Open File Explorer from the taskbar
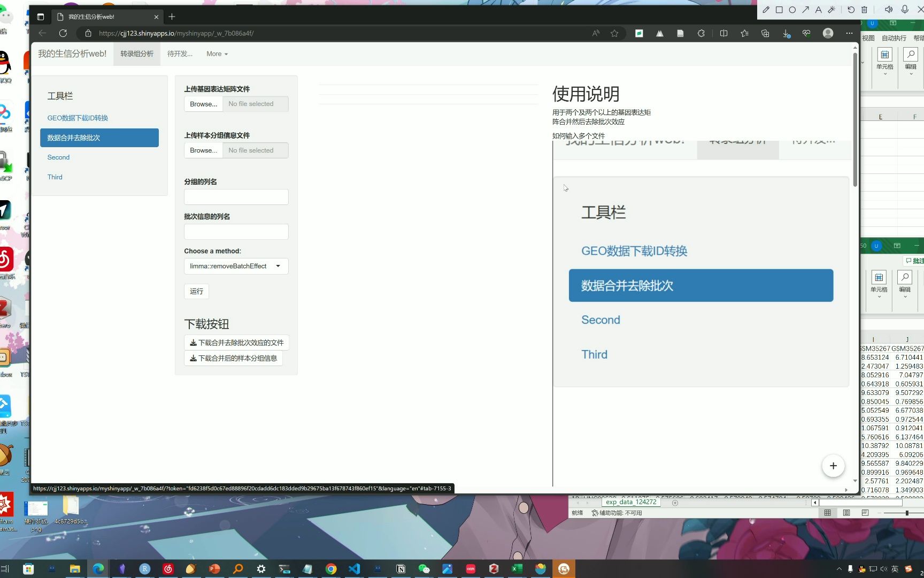 pos(75,569)
